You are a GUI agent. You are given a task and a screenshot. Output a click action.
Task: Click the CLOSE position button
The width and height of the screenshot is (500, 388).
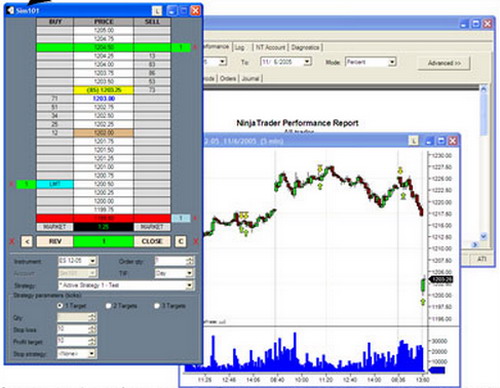[x=152, y=241]
